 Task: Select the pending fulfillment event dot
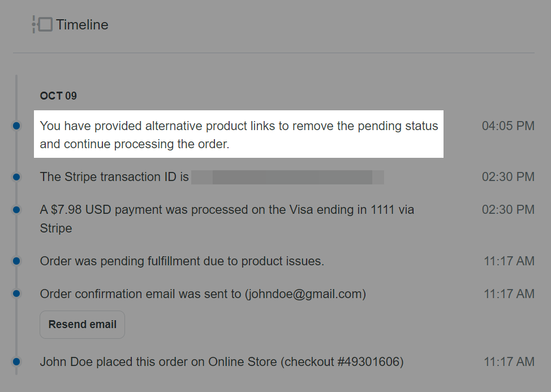(x=16, y=261)
